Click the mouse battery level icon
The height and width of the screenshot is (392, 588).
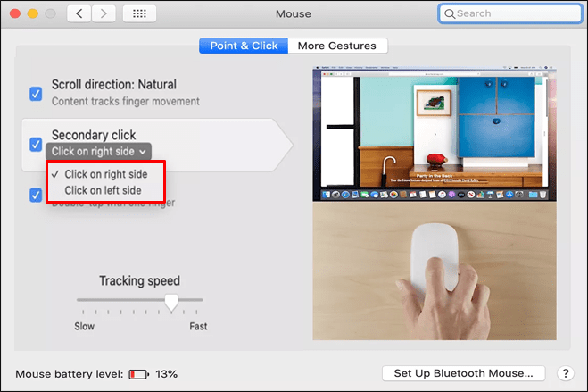coord(138,374)
